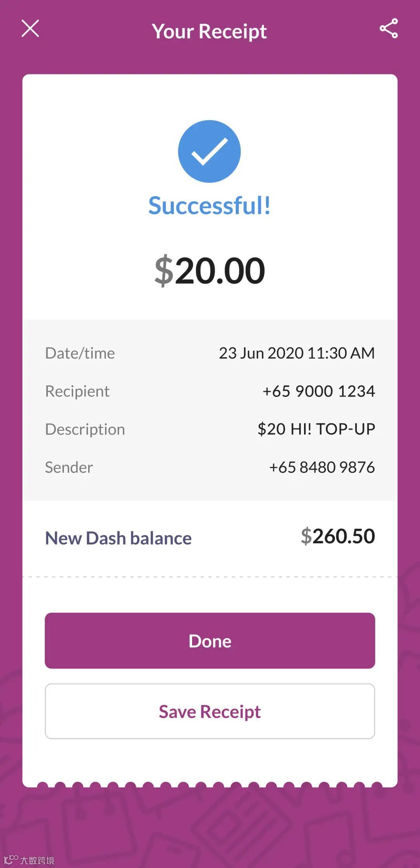Click the dashed divider line below the balance

click(210, 577)
